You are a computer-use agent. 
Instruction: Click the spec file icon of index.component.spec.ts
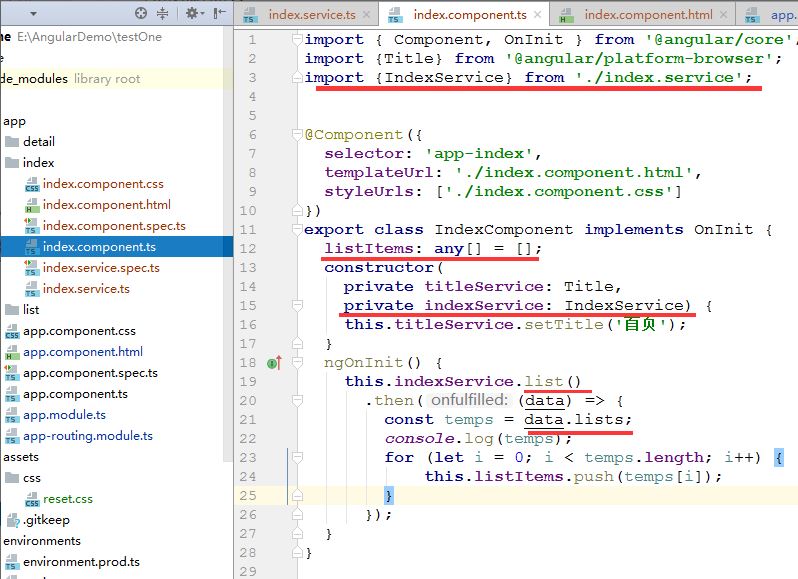coord(32,226)
